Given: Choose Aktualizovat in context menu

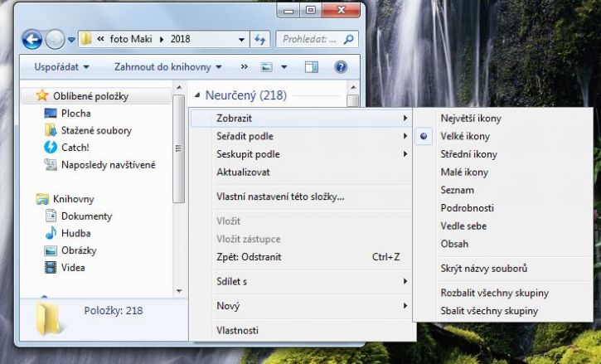Looking at the screenshot, I should point(302,172).
